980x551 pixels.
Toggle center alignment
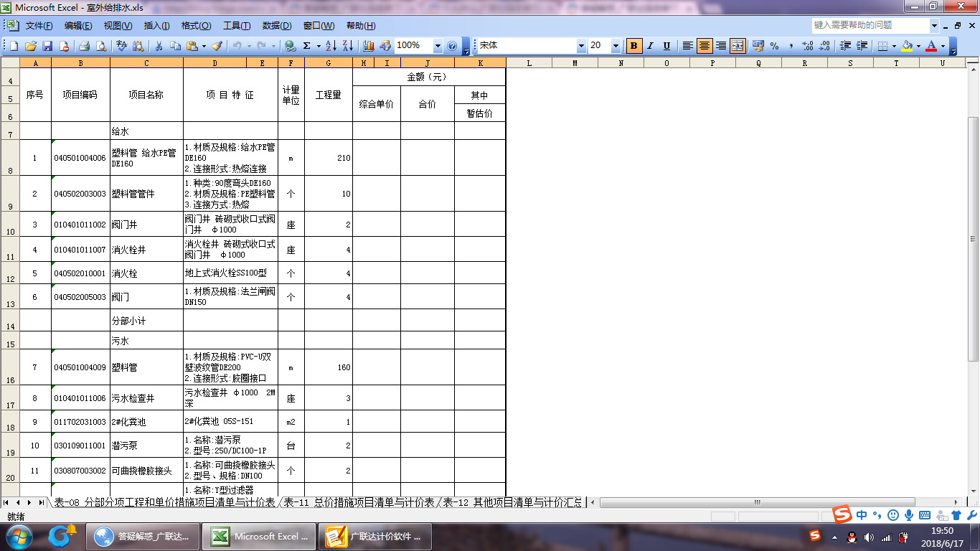click(x=705, y=45)
